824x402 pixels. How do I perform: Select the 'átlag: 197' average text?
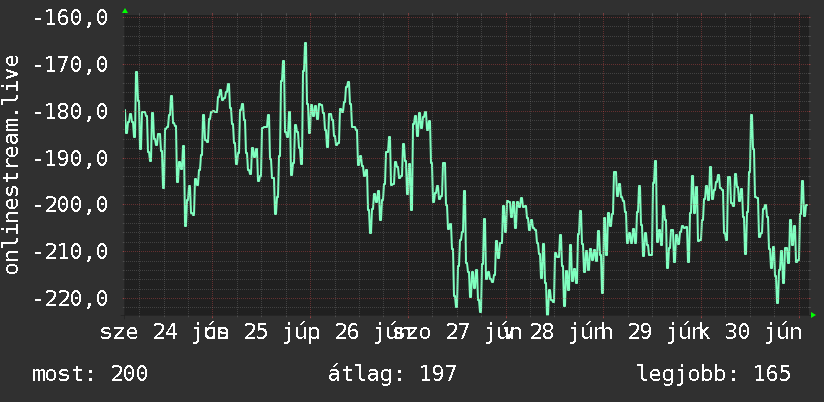tap(392, 374)
